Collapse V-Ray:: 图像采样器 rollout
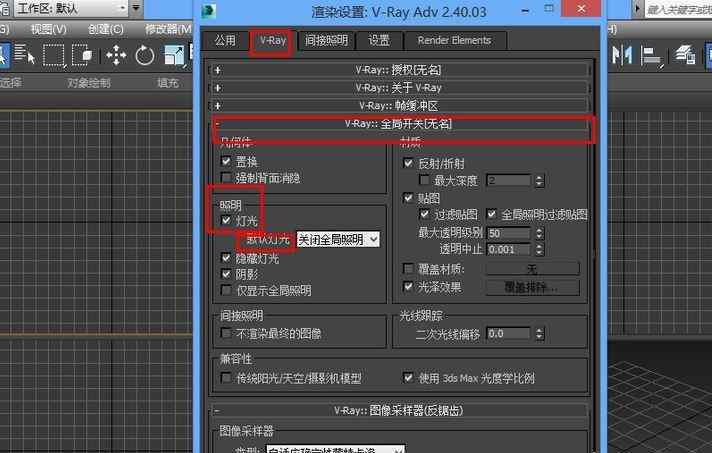 pyautogui.click(x=400, y=410)
